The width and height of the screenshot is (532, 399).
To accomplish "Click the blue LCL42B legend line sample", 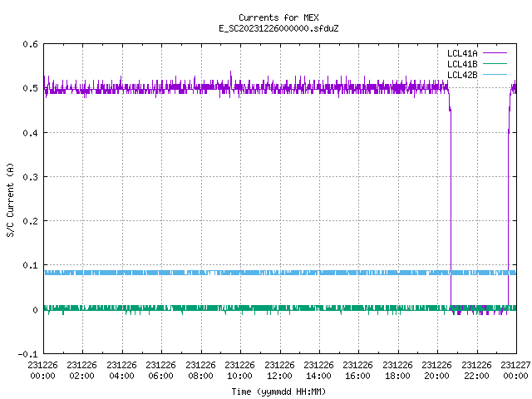I will [495, 74].
